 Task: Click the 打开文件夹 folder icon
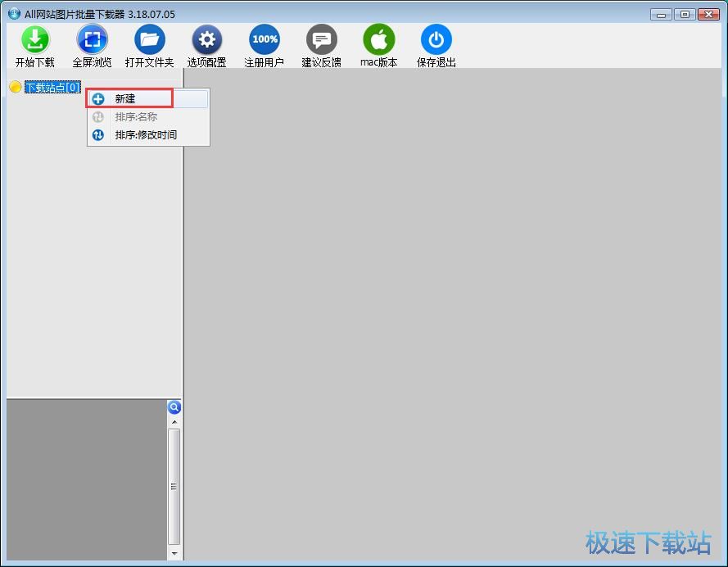(150, 40)
